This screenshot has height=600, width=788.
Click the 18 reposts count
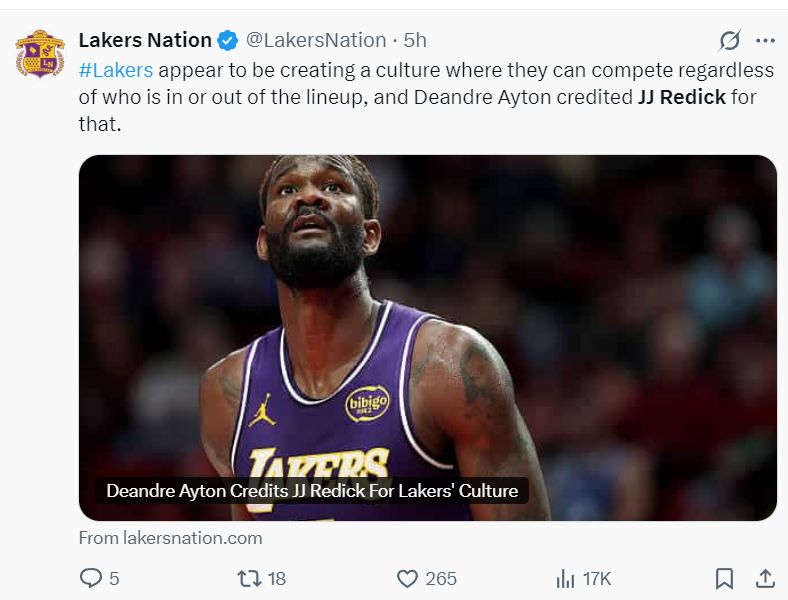277,578
